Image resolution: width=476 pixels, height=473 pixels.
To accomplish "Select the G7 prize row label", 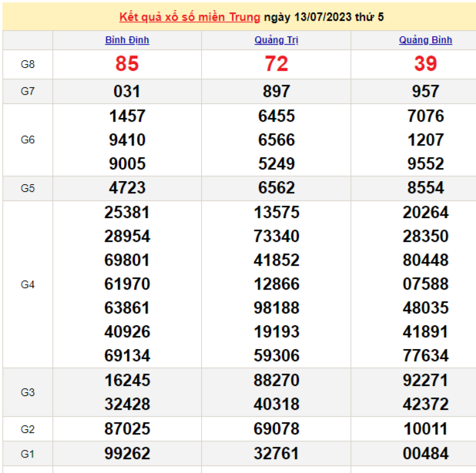I will coord(28,92).
